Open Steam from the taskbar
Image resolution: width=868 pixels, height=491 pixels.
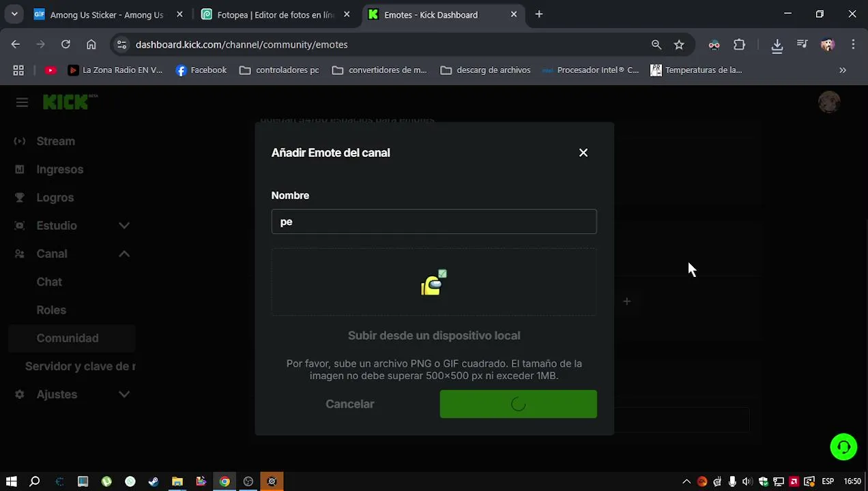[x=154, y=481]
